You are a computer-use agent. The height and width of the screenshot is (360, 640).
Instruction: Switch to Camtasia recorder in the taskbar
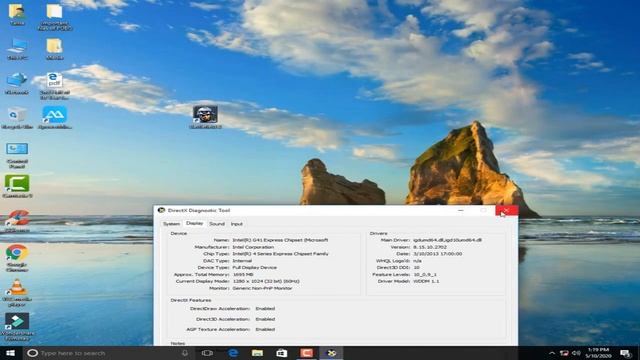click(x=307, y=353)
